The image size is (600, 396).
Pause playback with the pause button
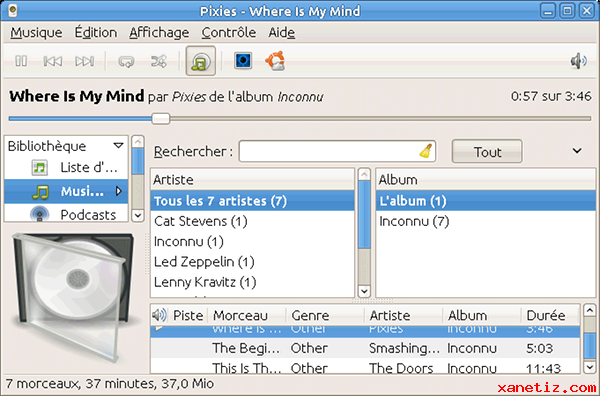point(21,61)
